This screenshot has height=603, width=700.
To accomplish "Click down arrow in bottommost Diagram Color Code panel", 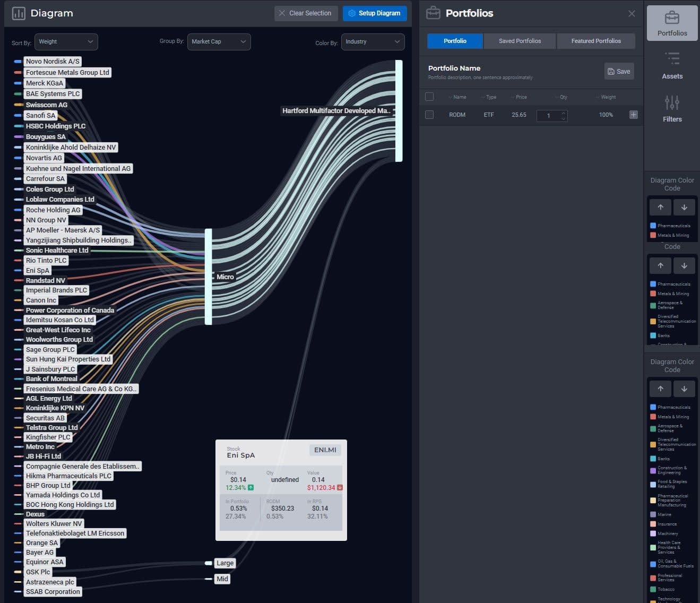I will pyautogui.click(x=684, y=389).
